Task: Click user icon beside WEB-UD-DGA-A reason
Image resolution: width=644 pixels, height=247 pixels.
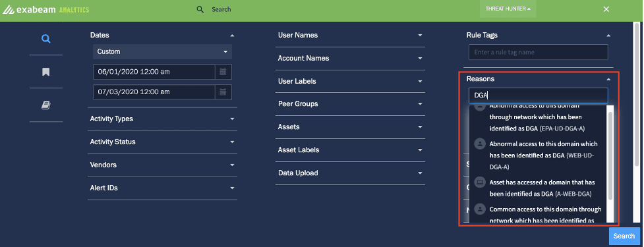Action: 479,144
